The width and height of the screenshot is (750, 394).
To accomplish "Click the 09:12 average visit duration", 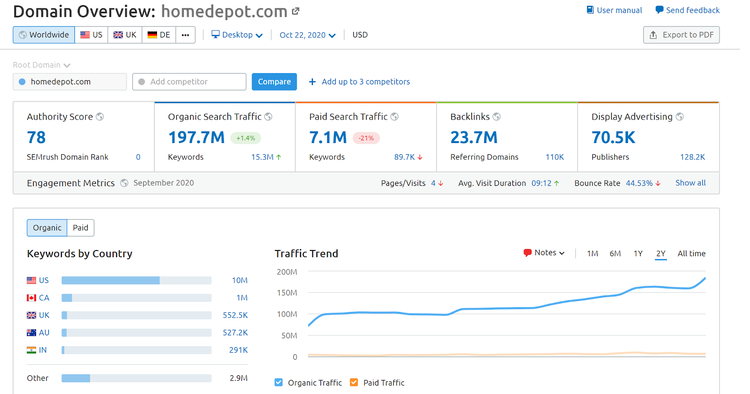I will click(541, 183).
